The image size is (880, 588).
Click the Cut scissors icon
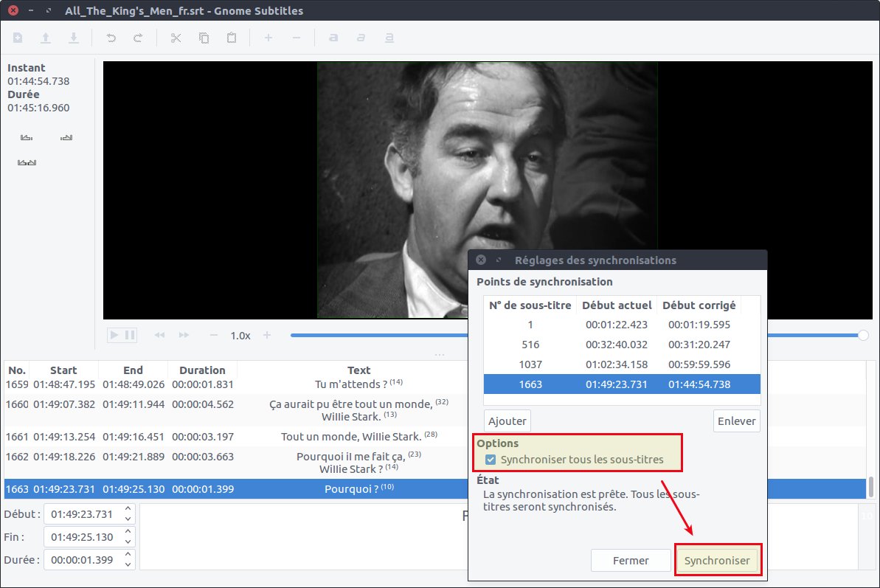point(176,38)
